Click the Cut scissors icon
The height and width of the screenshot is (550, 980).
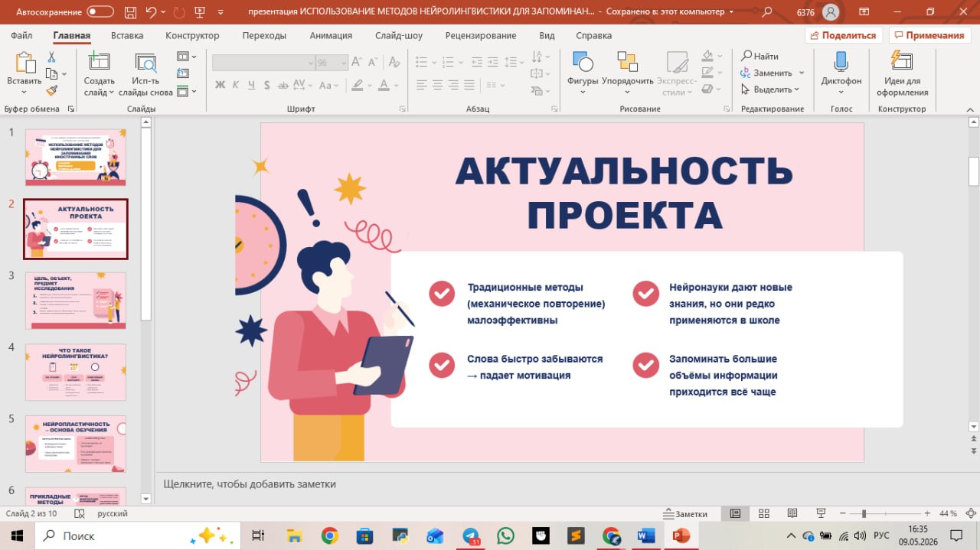[51, 57]
